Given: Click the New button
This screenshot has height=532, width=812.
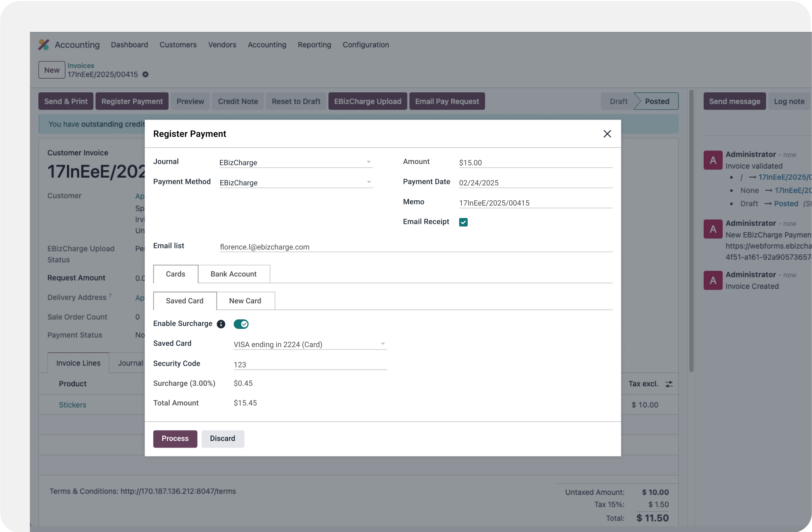Looking at the screenshot, I should [x=52, y=70].
